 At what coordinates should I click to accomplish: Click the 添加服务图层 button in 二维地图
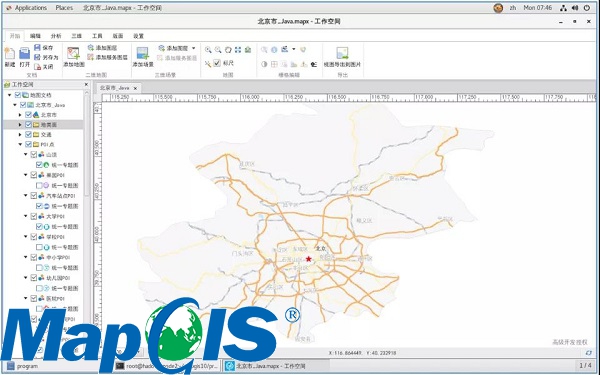pyautogui.click(x=108, y=57)
